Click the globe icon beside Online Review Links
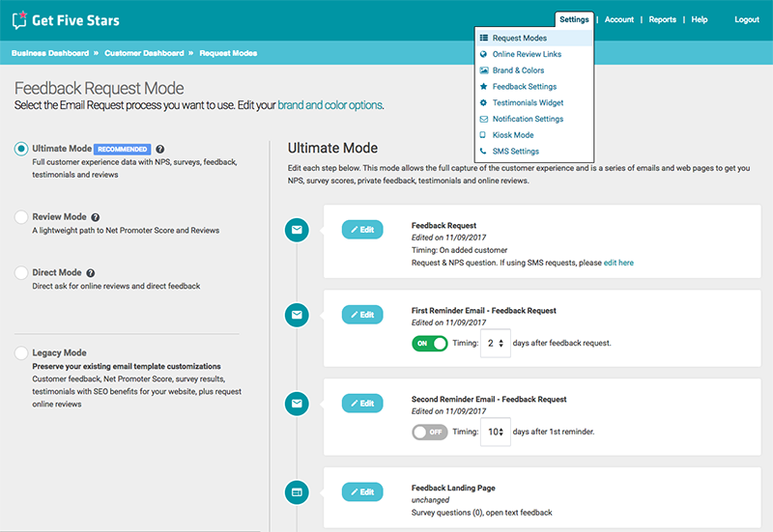The image size is (773, 532). tap(484, 54)
